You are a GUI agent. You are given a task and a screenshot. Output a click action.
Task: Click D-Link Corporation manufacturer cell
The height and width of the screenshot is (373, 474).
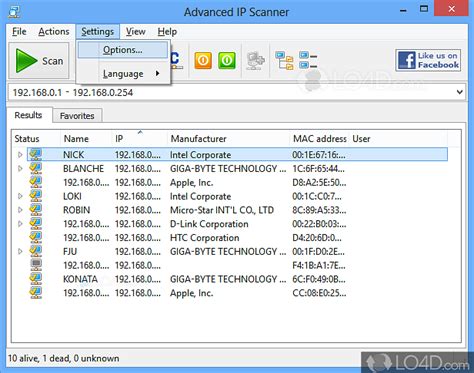(x=209, y=224)
